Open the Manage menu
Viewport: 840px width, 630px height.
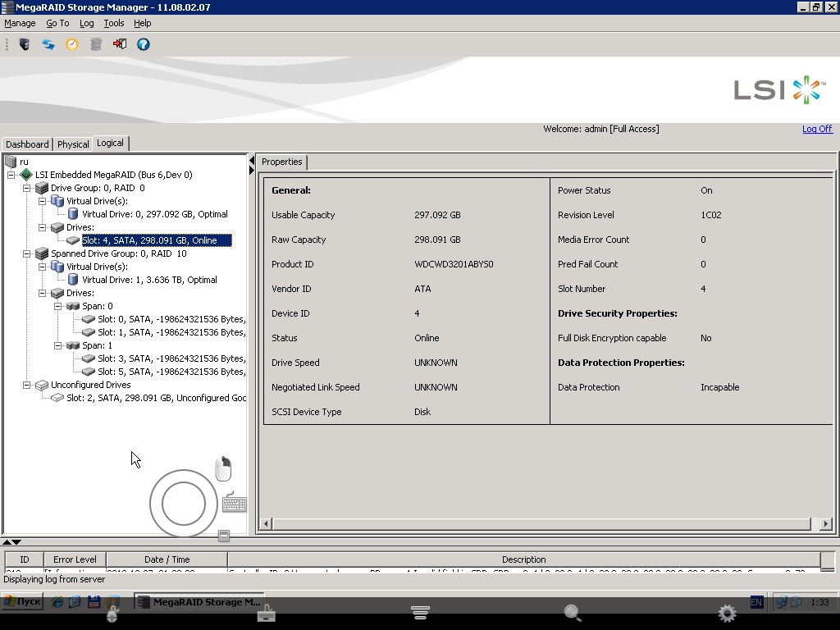click(20, 23)
